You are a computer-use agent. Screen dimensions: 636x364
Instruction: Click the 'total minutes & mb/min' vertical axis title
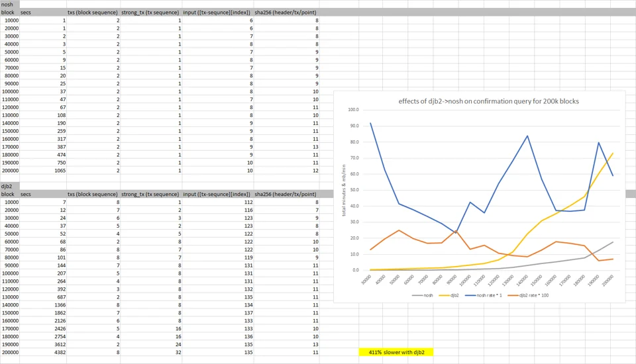click(344, 190)
